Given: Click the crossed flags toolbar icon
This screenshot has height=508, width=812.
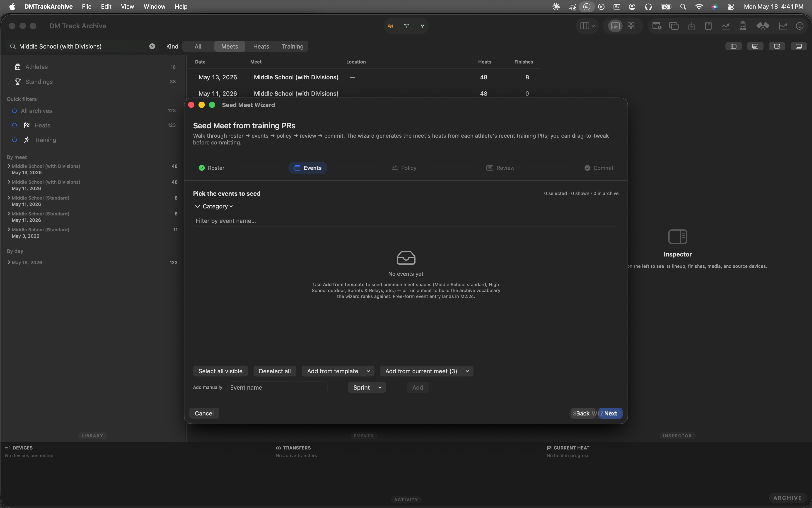Looking at the screenshot, I should [x=763, y=26].
